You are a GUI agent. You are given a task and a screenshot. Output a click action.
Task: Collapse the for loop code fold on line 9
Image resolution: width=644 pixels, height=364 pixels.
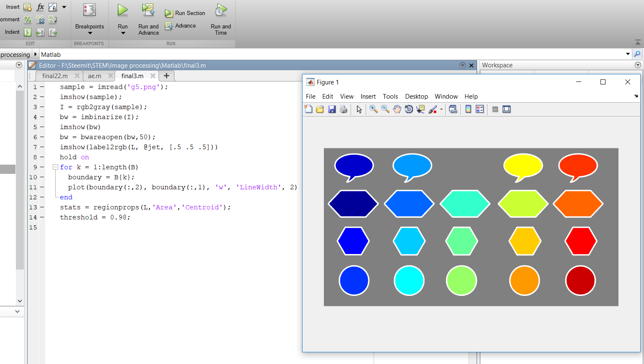55,167
